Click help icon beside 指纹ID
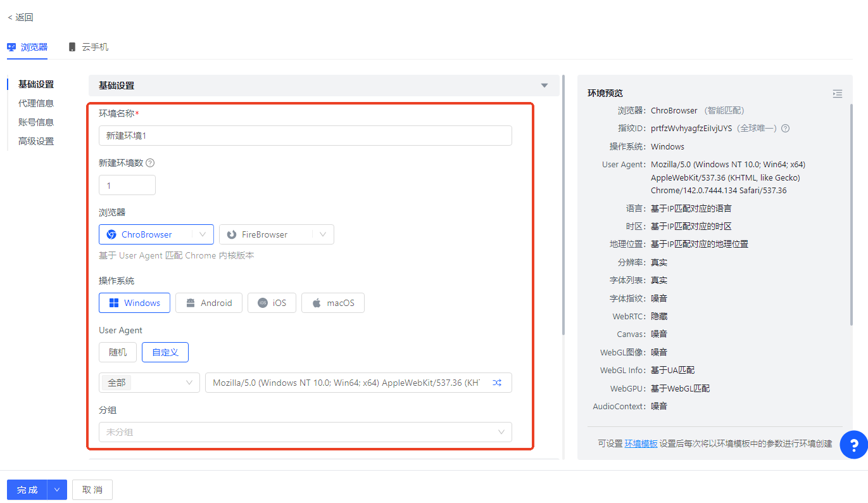 [785, 128]
